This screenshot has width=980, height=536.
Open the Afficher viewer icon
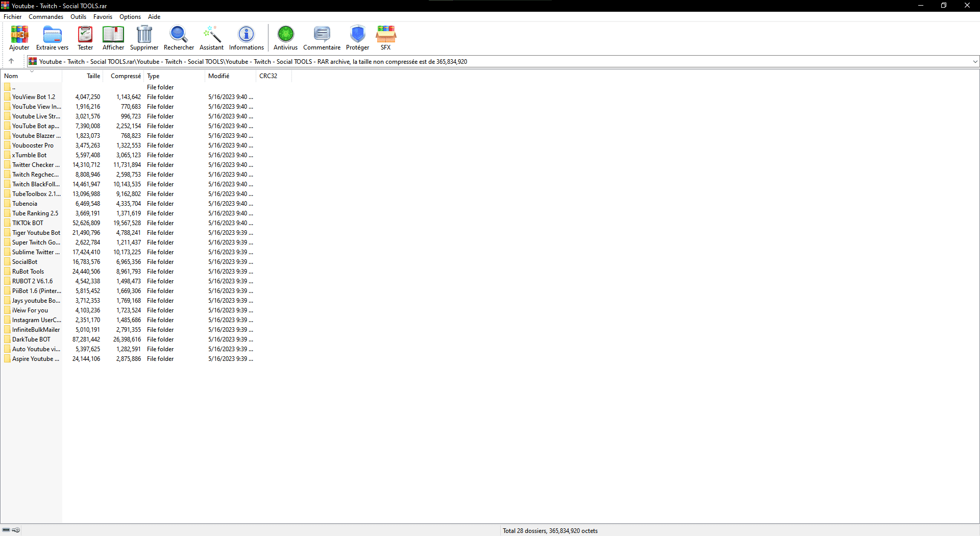pyautogui.click(x=113, y=34)
